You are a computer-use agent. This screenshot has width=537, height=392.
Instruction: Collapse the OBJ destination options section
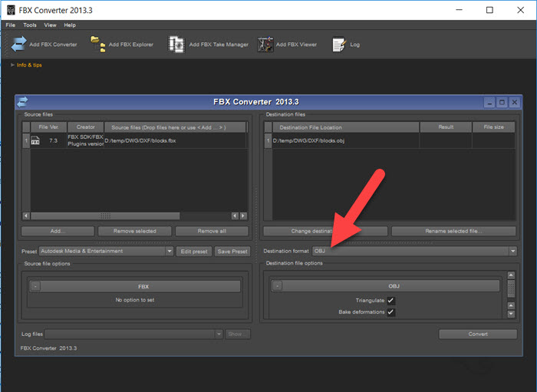point(278,286)
